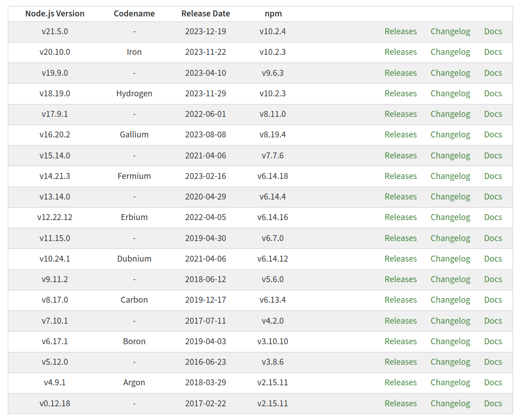Open Docs for v4.9.1
The image size is (519, 420).
[493, 383]
